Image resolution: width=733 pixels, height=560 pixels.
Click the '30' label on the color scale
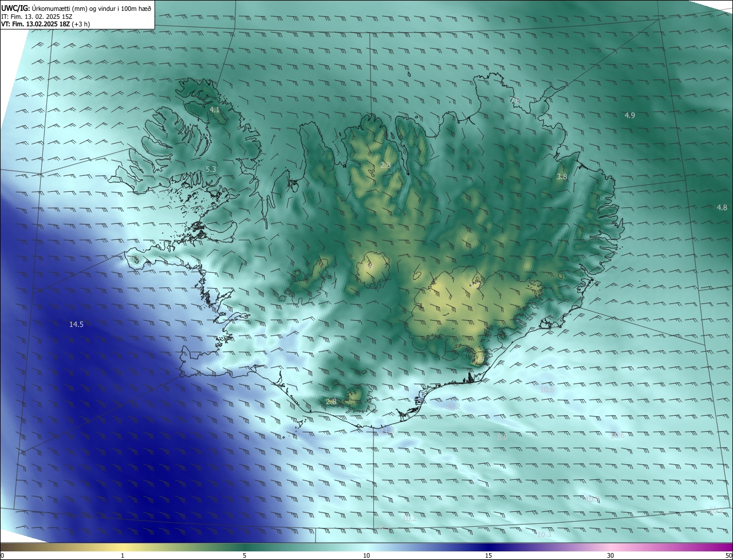click(x=610, y=555)
